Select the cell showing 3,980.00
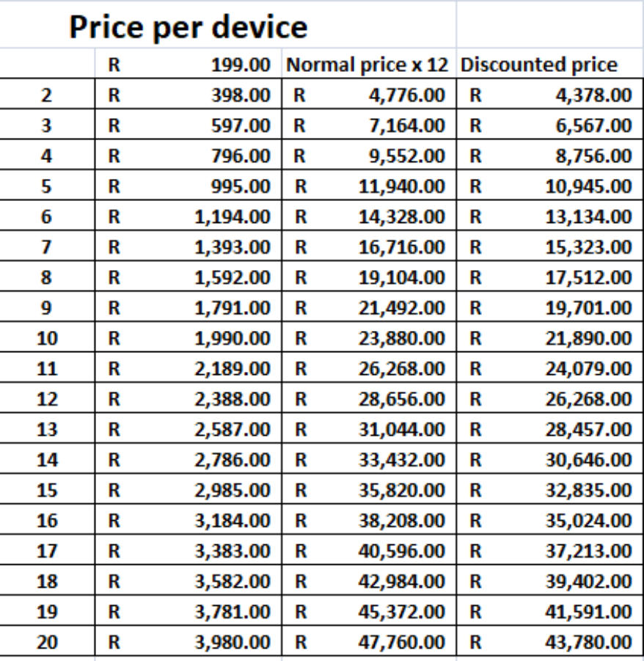This screenshot has width=644, height=661. tap(189, 640)
